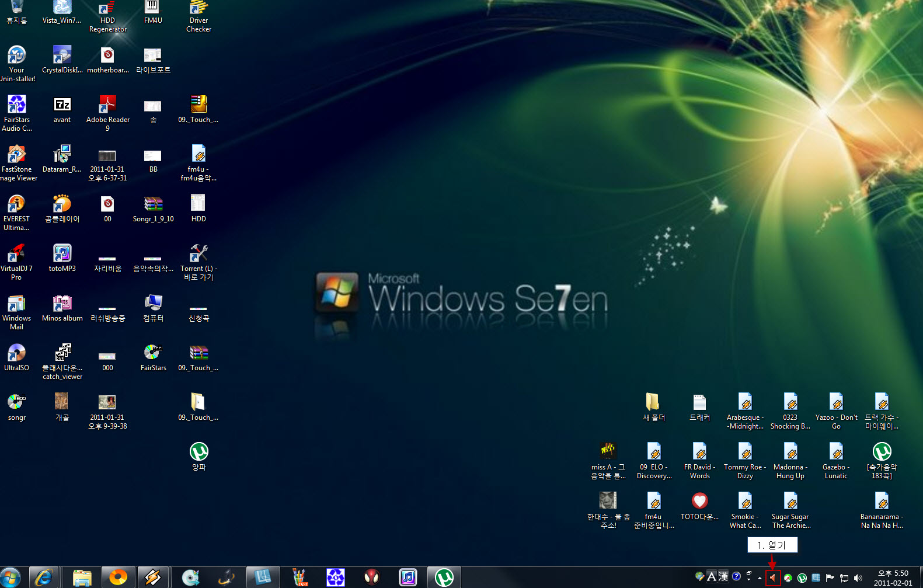The image size is (923, 588).
Task: Open CrystalDiskInfo shortcut on desktop
Action: tap(62, 60)
